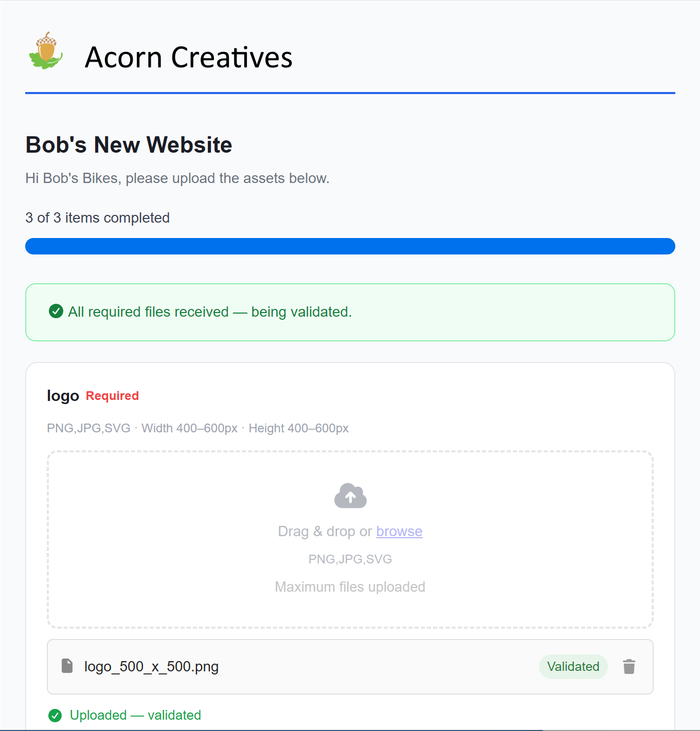This screenshot has width=700, height=731.
Task: Delete logo_500_x_500.png using the trash icon
Action: pos(629,666)
